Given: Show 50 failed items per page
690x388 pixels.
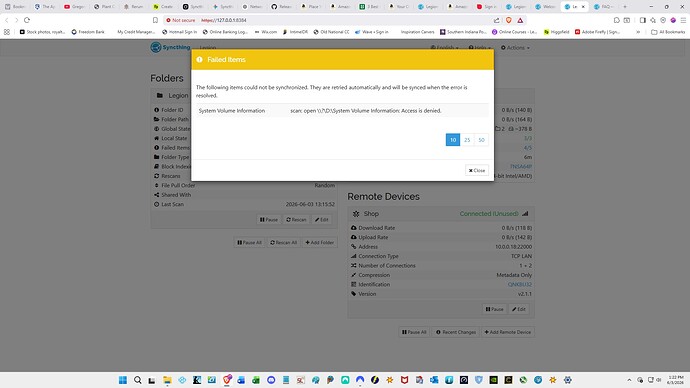Looking at the screenshot, I should click(x=481, y=140).
